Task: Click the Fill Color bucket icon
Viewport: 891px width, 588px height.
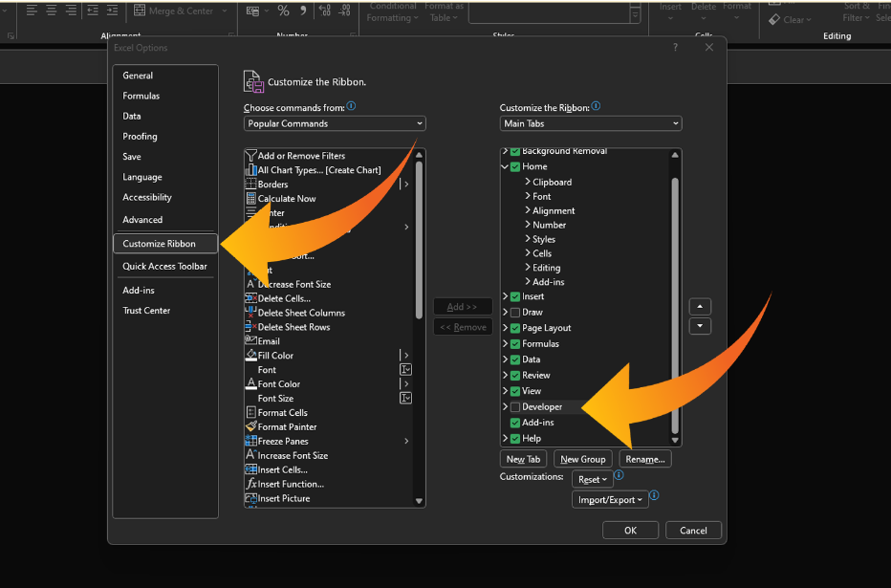Action: 250,356
